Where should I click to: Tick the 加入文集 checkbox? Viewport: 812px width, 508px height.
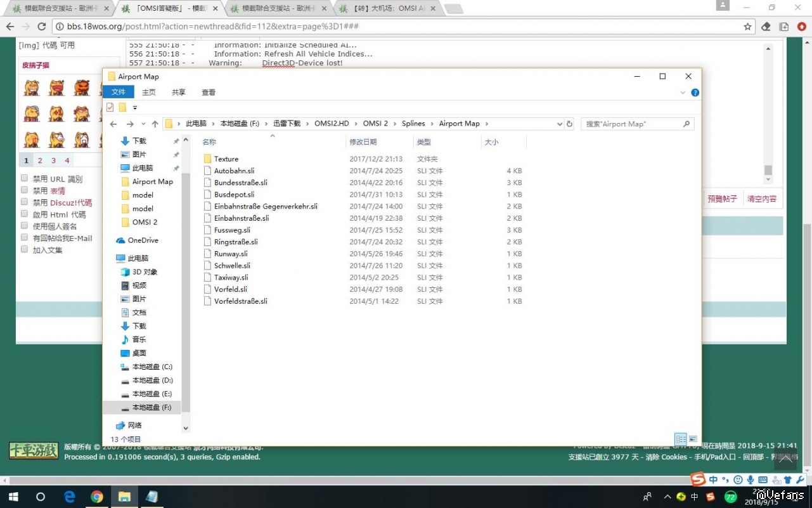tap(24, 250)
